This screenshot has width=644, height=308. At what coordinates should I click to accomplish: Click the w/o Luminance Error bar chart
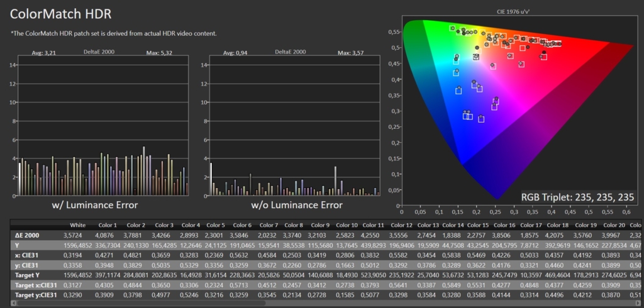[x=294, y=126]
